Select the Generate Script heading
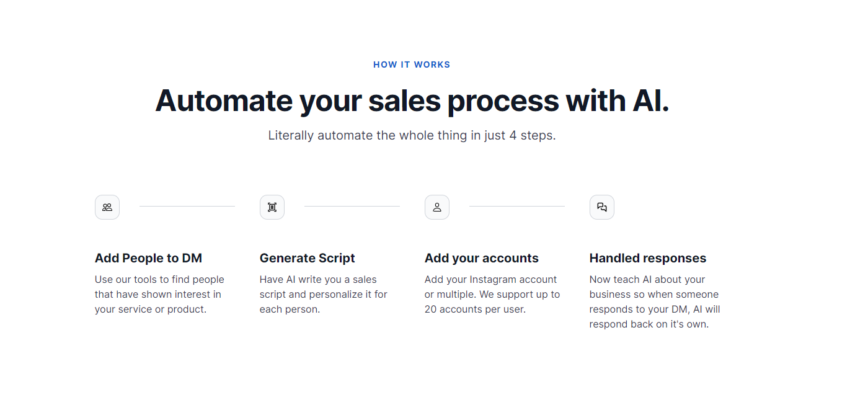 pos(308,258)
